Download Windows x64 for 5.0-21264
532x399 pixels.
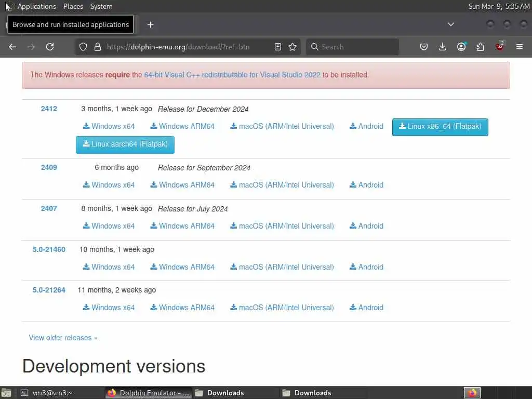point(109,308)
